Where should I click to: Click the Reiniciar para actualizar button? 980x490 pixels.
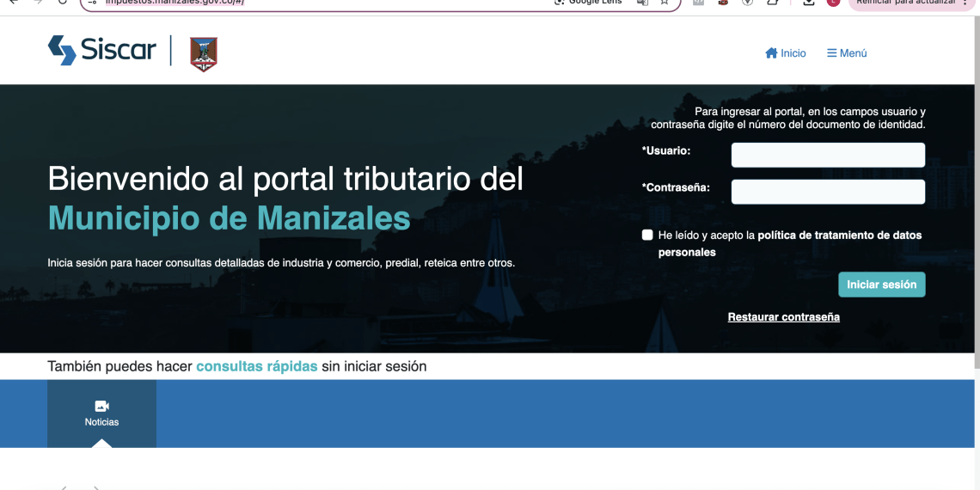point(911,3)
